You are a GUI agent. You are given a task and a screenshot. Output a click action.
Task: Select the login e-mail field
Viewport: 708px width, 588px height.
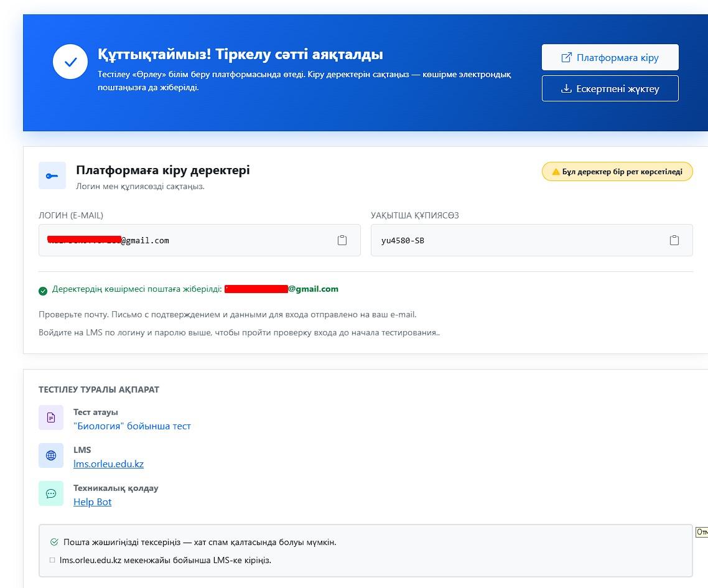tap(200, 240)
